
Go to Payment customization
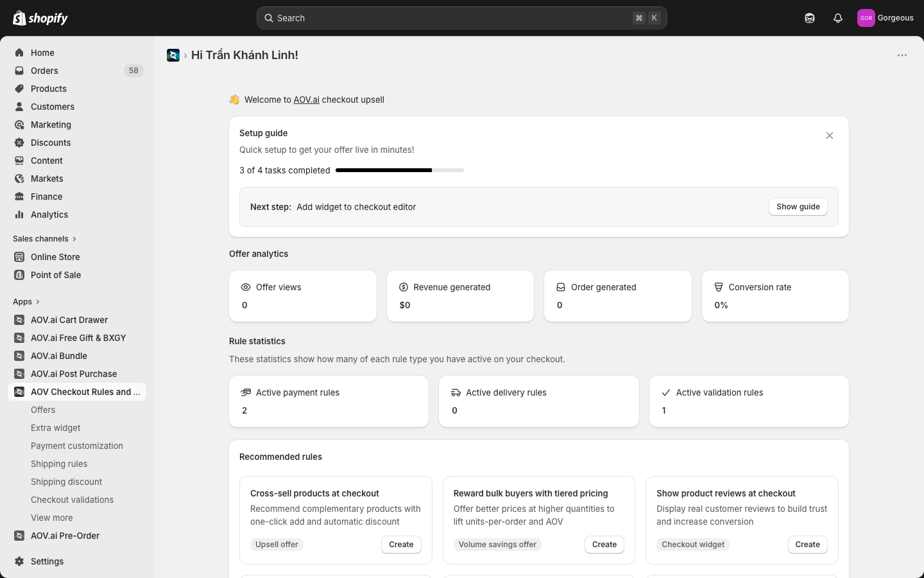77,446
